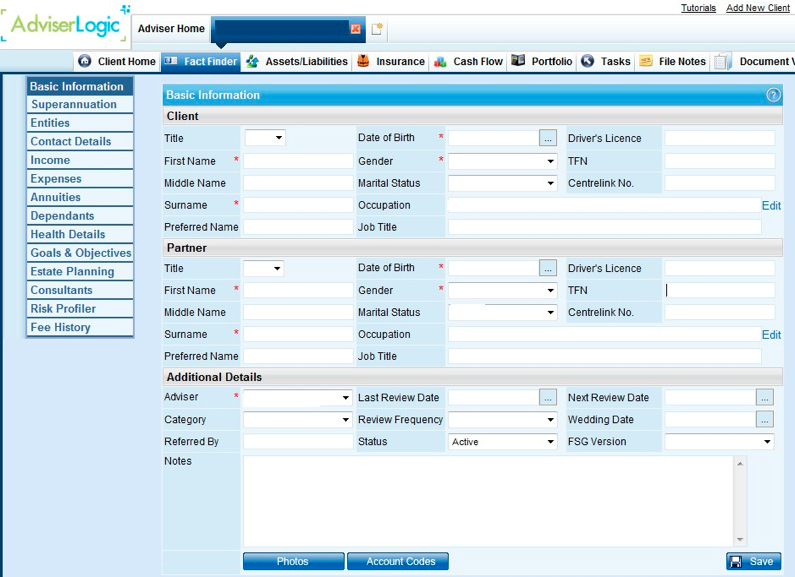795x577 pixels.
Task: Click the Client First Name field
Action: (298, 161)
